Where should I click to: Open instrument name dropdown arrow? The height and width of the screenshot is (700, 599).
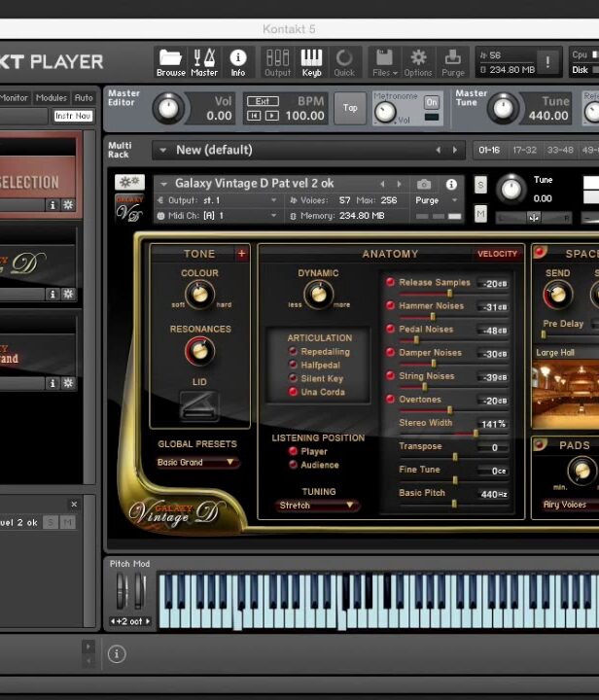[163, 184]
